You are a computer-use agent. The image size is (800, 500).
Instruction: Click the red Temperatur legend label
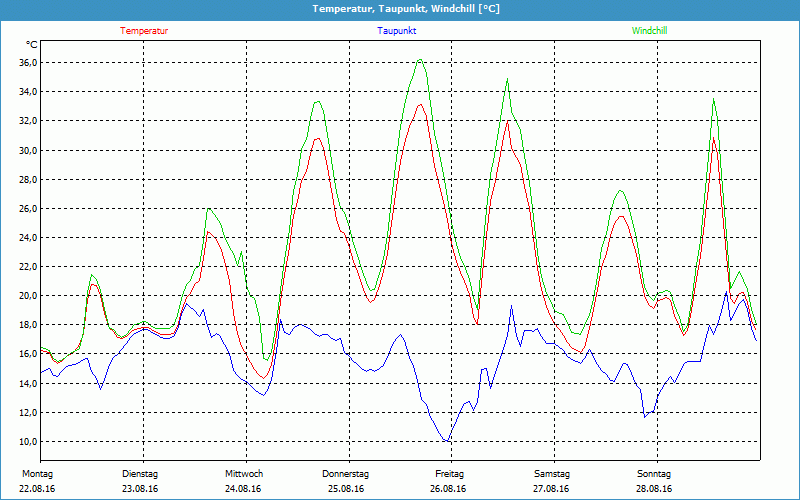click(144, 31)
